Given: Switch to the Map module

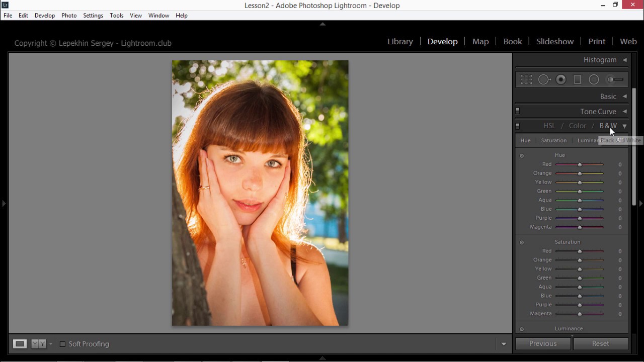Looking at the screenshot, I should tap(480, 42).
